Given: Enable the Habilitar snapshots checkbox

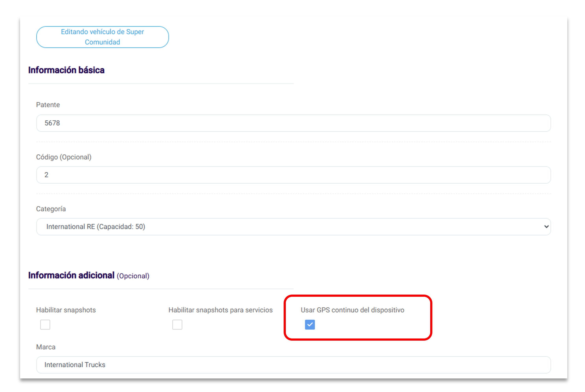Looking at the screenshot, I should pos(45,325).
